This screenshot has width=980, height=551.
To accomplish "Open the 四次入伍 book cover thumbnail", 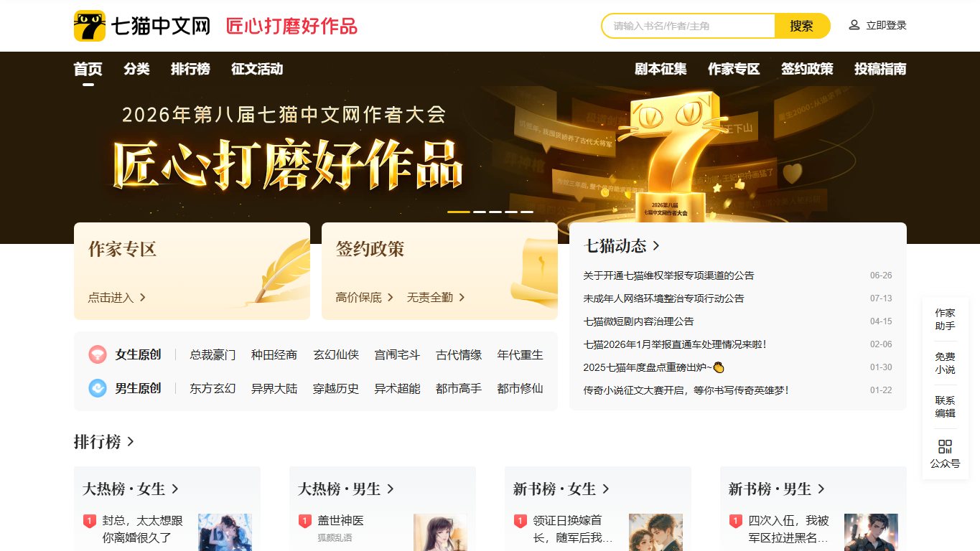I will pyautogui.click(x=871, y=532).
